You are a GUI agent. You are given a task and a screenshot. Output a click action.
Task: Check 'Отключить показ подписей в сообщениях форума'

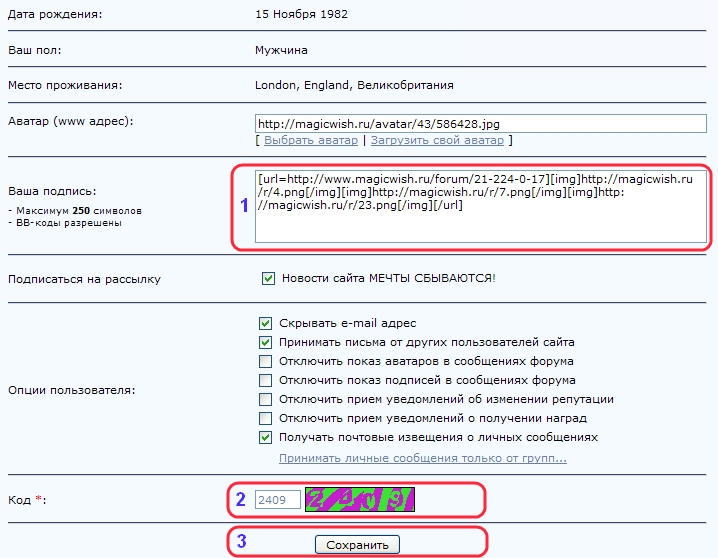pyautogui.click(x=265, y=380)
